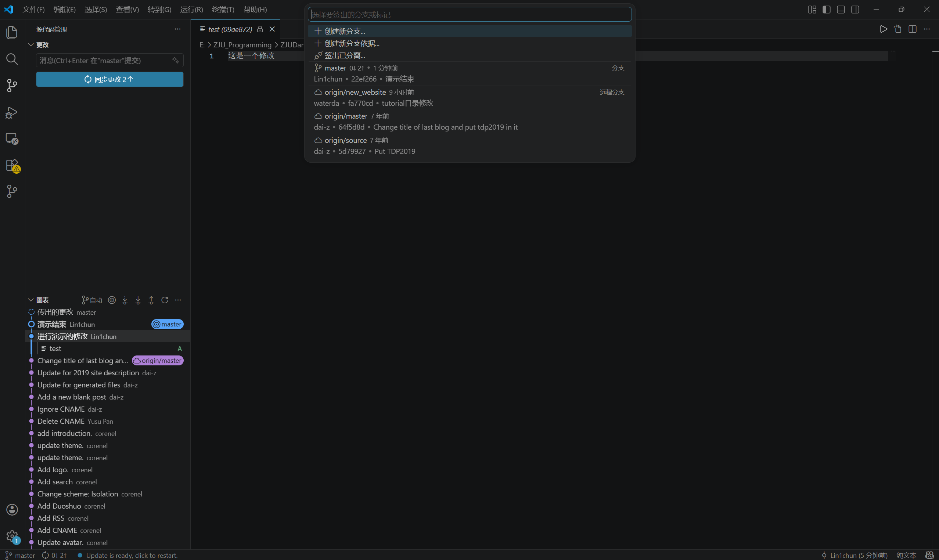The height and width of the screenshot is (560, 939).
Task: Open the Search view icon
Action: pos(12,59)
